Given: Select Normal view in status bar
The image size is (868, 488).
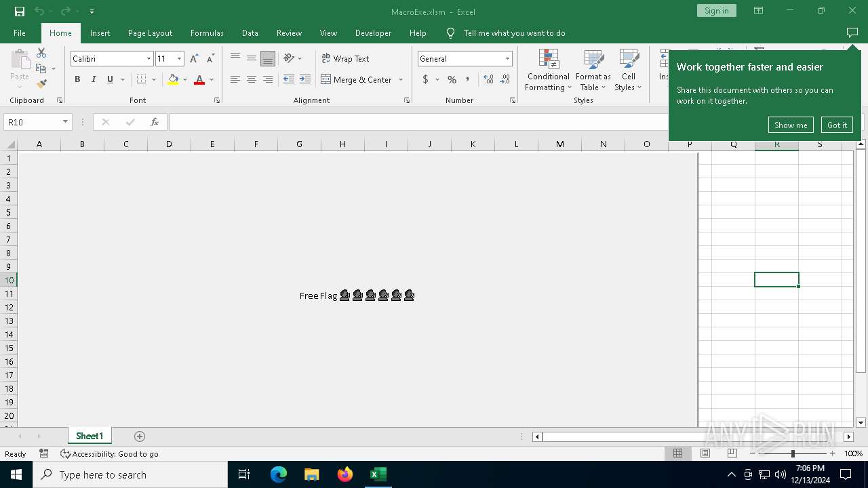Looking at the screenshot, I should point(677,453).
